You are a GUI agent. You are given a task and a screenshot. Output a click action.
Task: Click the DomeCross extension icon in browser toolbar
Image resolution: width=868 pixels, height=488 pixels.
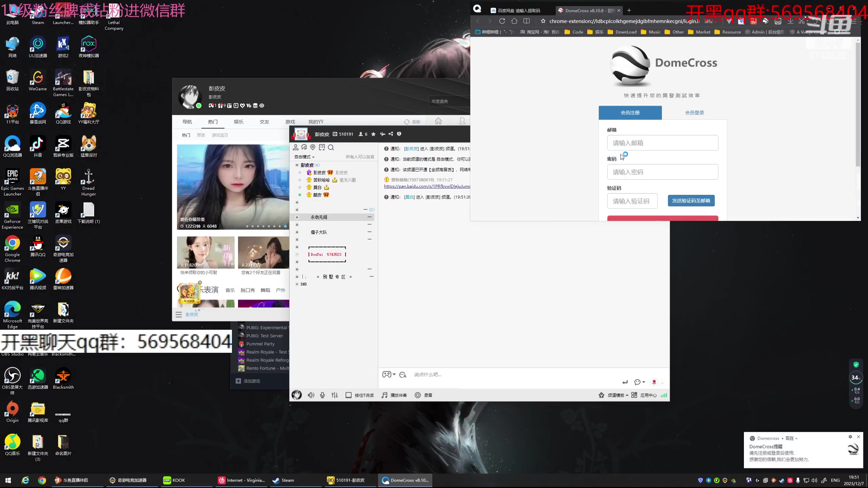point(766,21)
